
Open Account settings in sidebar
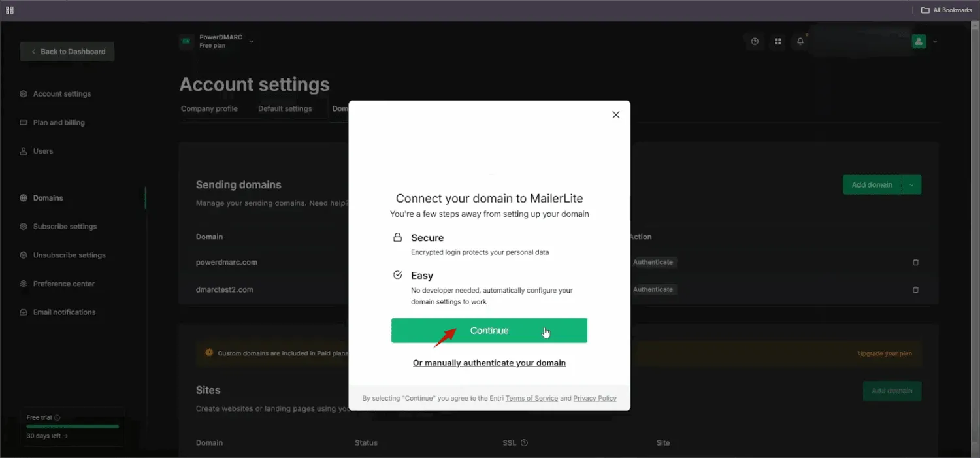point(62,94)
